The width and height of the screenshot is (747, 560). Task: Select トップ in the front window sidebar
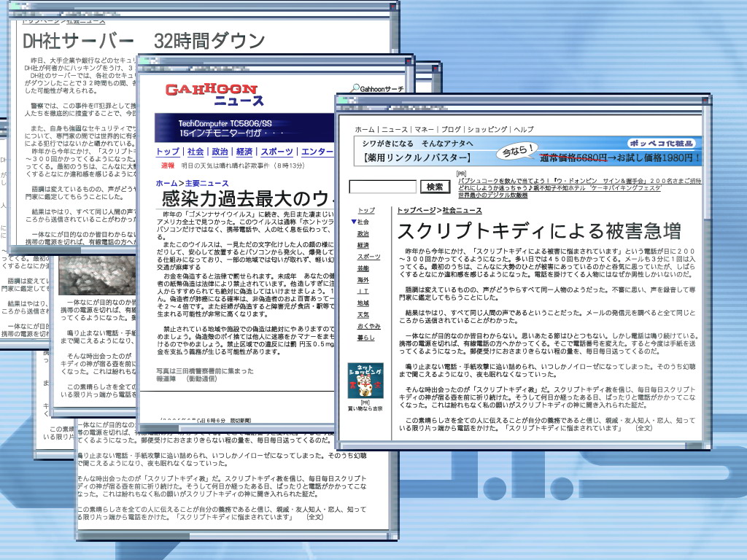coord(366,210)
